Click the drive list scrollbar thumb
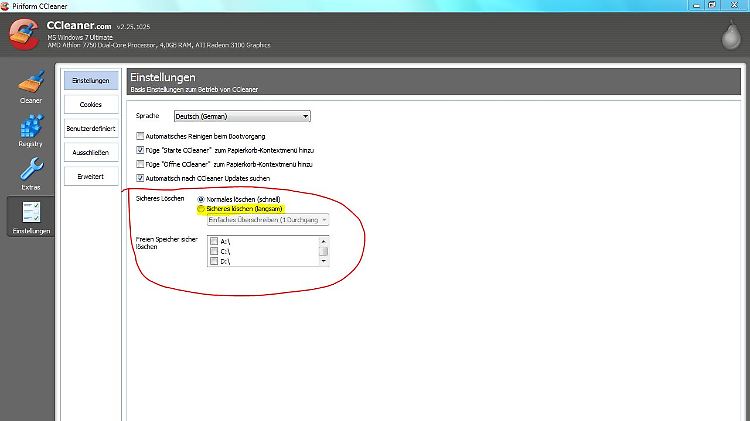Image resolution: width=750 pixels, height=421 pixels. (324, 251)
